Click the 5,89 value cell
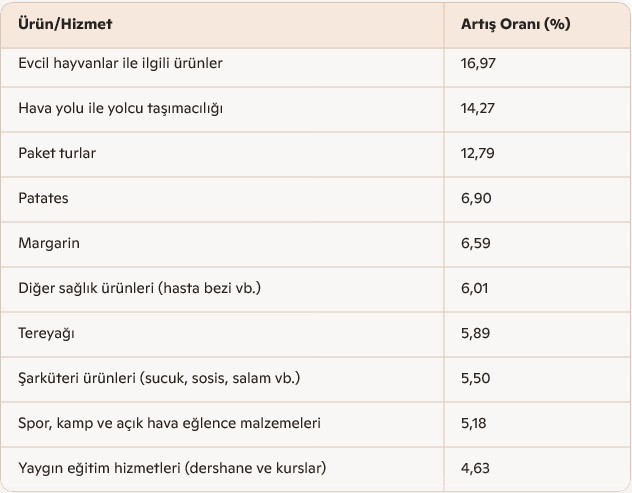The height and width of the screenshot is (493, 632). (x=476, y=333)
